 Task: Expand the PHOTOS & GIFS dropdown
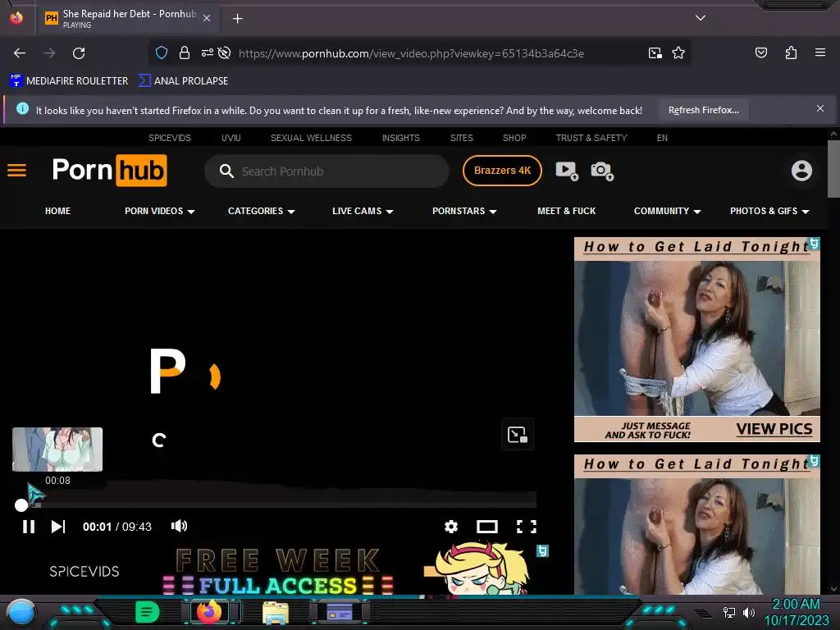[x=769, y=211]
